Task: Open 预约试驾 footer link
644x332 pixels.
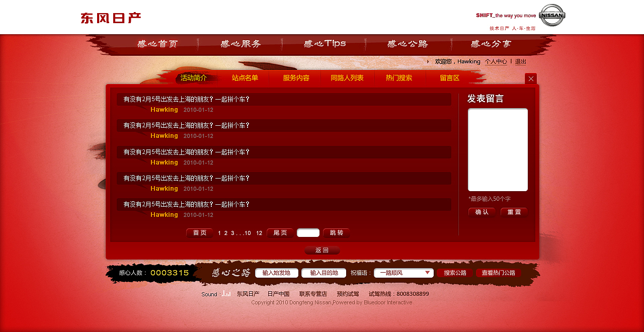Action: (x=348, y=294)
